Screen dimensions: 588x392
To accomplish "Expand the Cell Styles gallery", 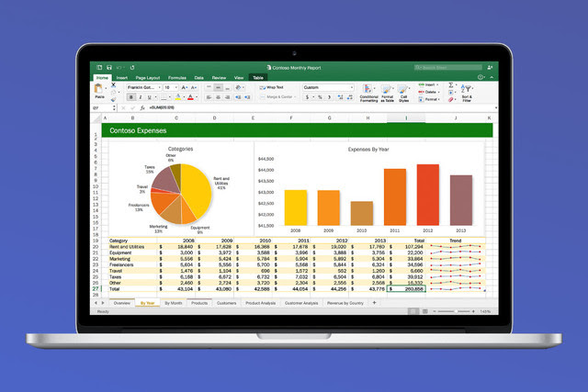I will tap(403, 93).
